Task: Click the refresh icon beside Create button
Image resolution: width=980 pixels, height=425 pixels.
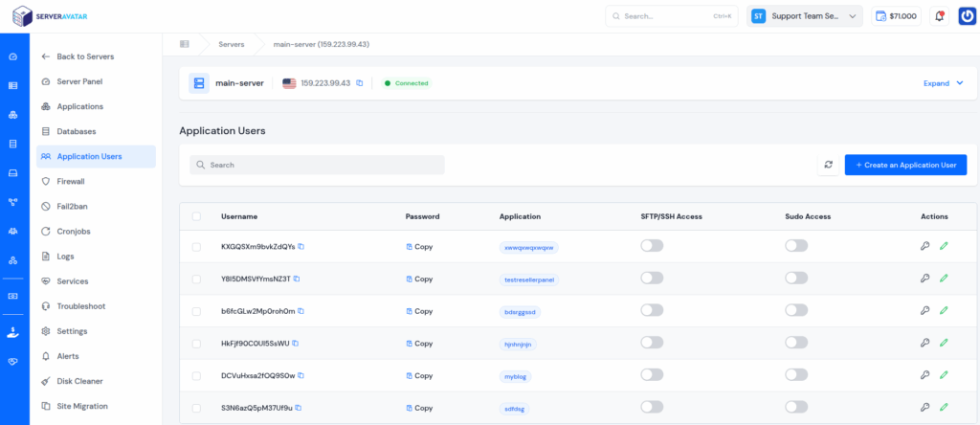Action: (x=828, y=165)
